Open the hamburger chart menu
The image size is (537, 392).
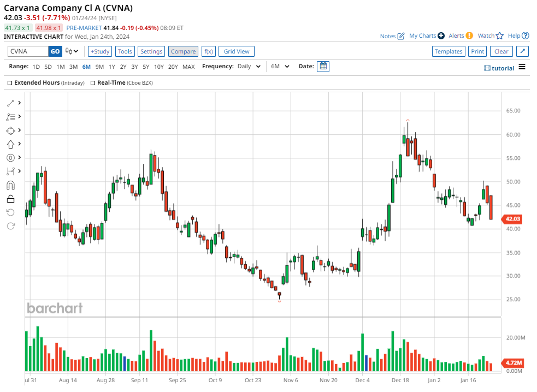(522, 67)
